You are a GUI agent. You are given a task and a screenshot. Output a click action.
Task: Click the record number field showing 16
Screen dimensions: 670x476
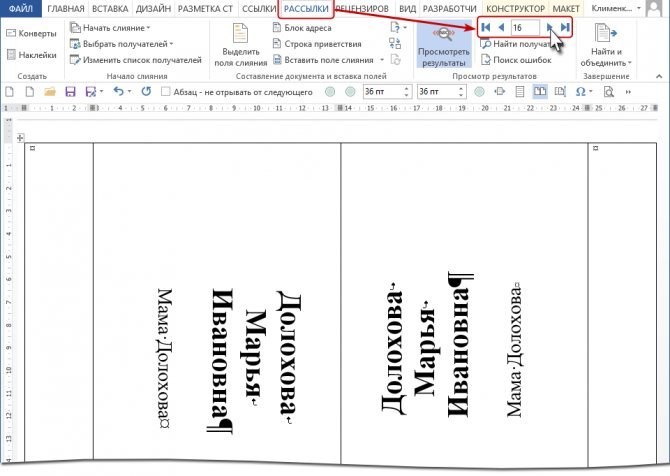point(524,27)
